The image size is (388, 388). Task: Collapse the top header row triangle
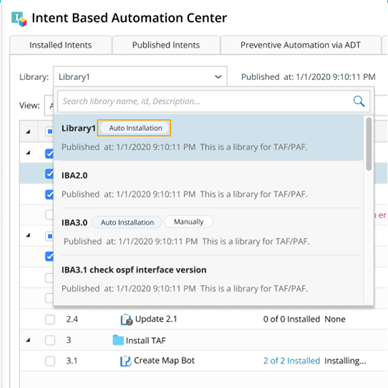click(x=28, y=132)
